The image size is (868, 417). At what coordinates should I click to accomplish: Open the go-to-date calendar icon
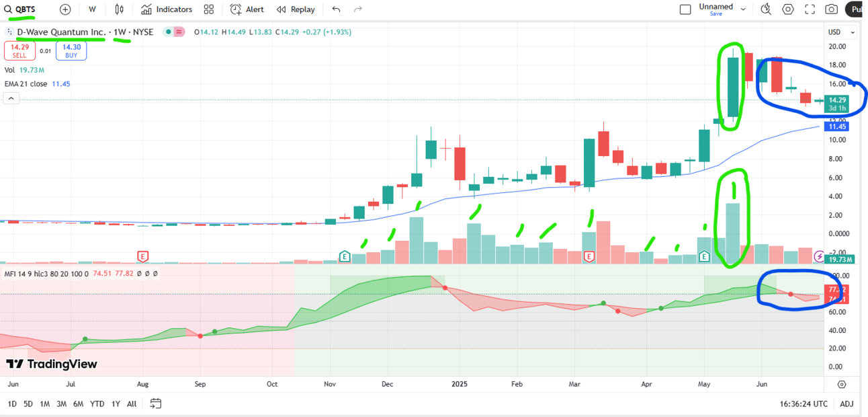156,404
